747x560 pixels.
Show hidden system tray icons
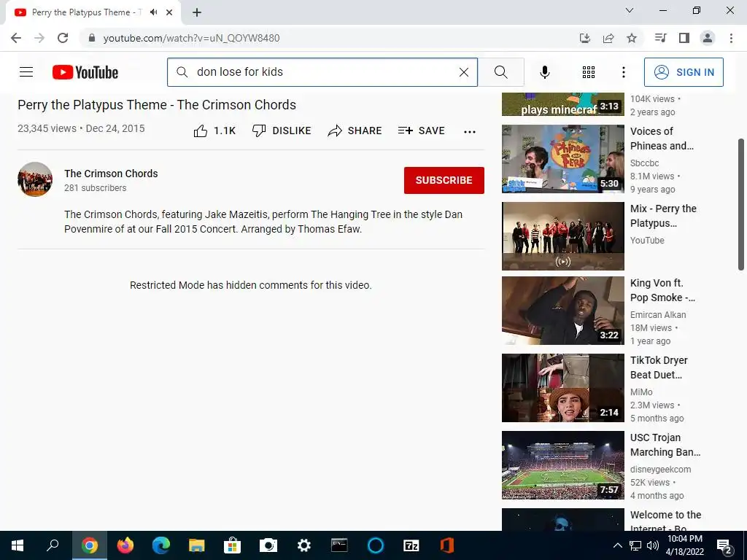tap(617, 545)
